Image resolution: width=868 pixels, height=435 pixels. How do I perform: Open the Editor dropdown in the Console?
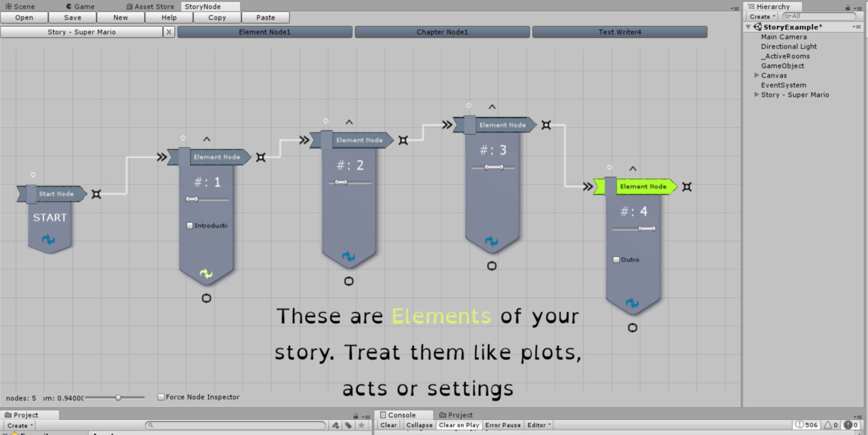point(538,425)
